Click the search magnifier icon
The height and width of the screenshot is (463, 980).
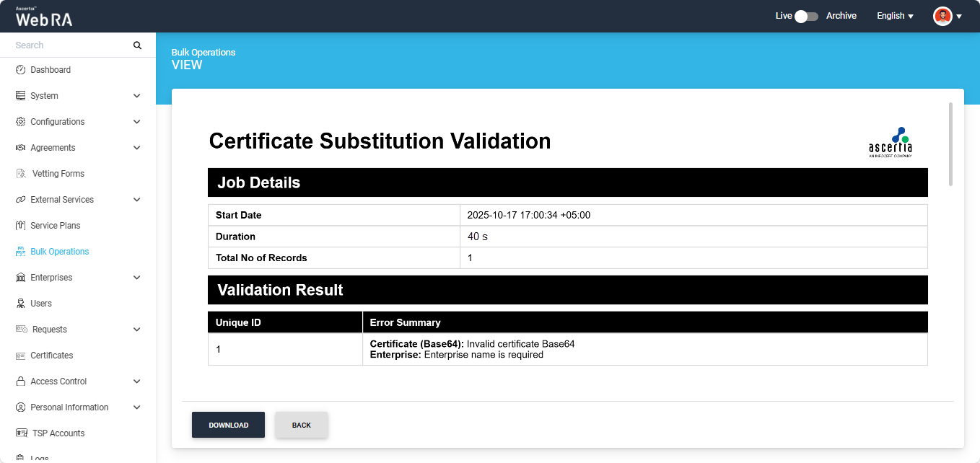tap(137, 45)
